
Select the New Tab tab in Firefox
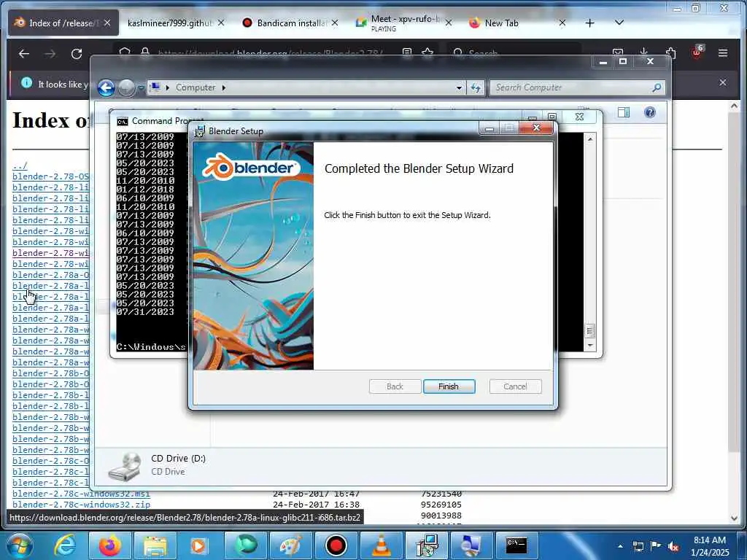pyautogui.click(x=501, y=23)
